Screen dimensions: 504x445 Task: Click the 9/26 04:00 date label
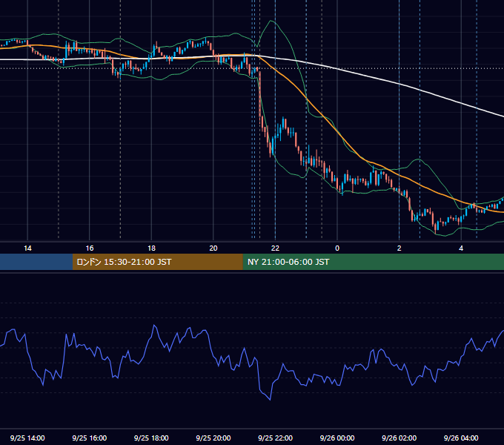[461, 438]
